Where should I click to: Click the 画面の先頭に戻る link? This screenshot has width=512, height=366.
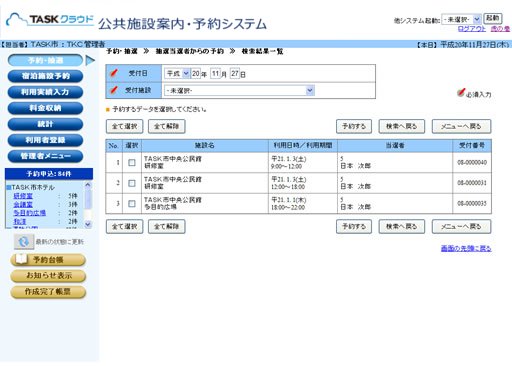(466, 248)
